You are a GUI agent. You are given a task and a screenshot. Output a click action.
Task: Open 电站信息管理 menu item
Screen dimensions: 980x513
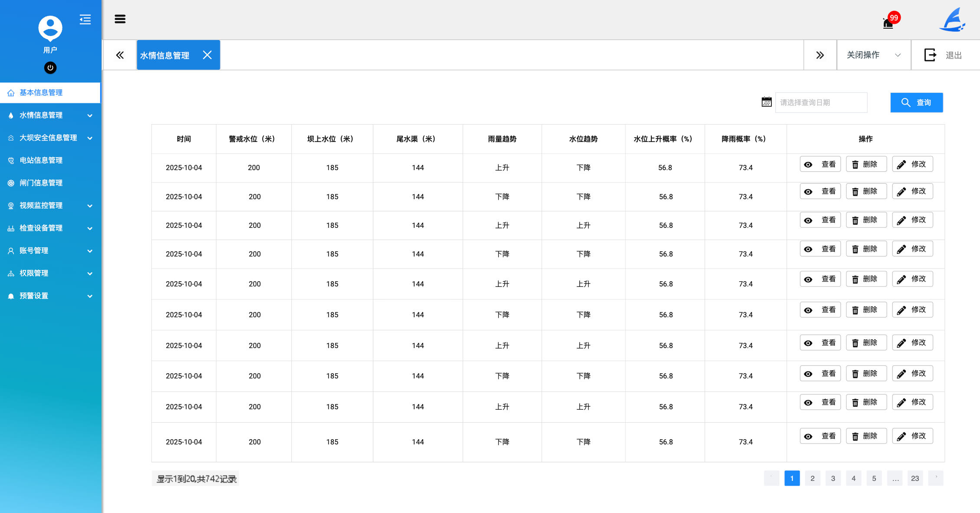pos(41,160)
